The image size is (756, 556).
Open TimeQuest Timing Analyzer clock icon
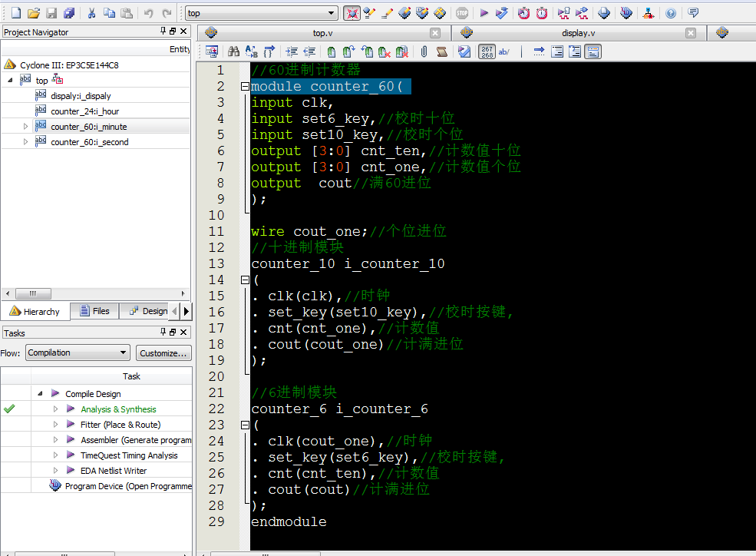tap(542, 13)
